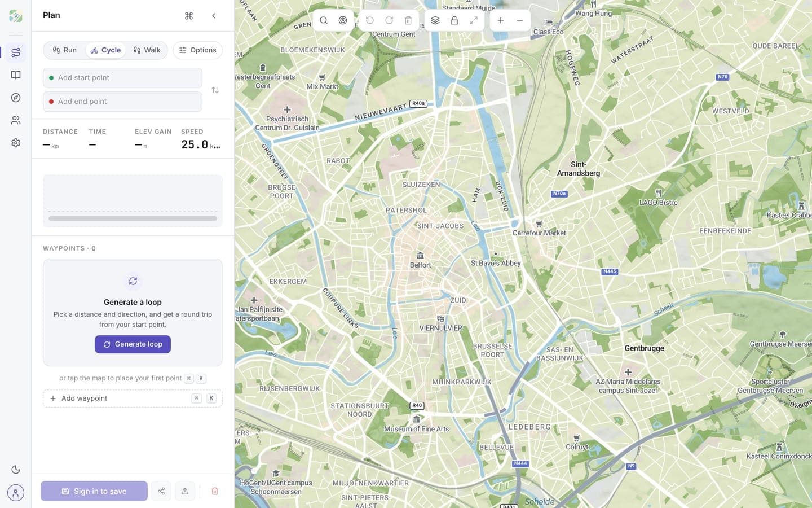Click the Gentbrugge label on the map
The height and width of the screenshot is (508, 812).
(644, 348)
